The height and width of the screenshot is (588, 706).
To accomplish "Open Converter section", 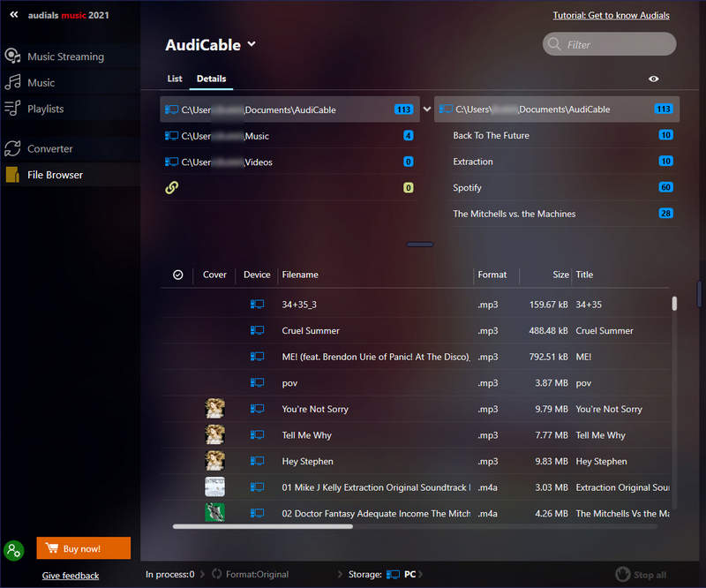I will click(x=50, y=148).
